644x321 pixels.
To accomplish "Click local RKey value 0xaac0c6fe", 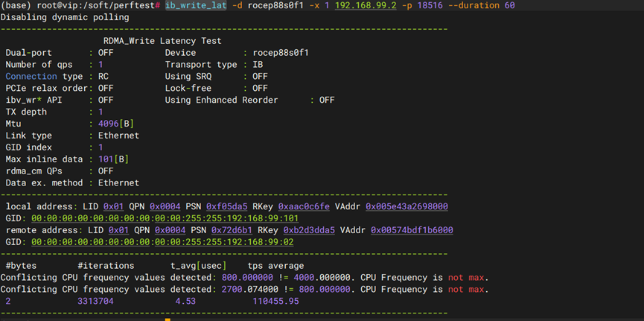I will click(304, 206).
